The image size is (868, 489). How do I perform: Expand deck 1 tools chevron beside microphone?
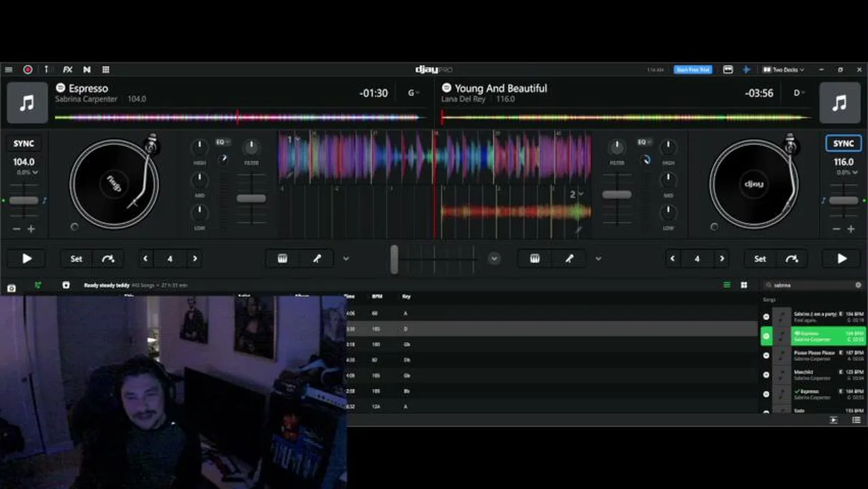(346, 259)
